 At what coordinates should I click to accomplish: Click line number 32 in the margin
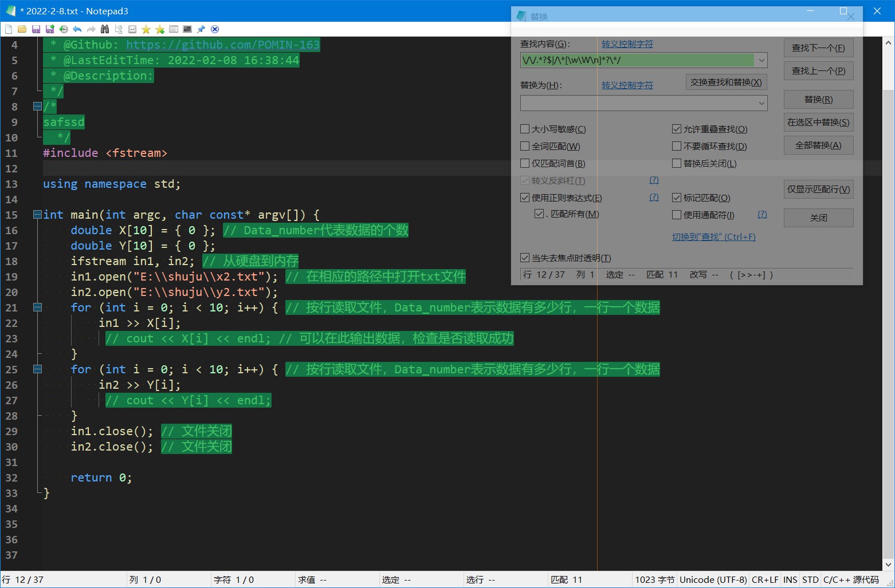[x=11, y=477]
